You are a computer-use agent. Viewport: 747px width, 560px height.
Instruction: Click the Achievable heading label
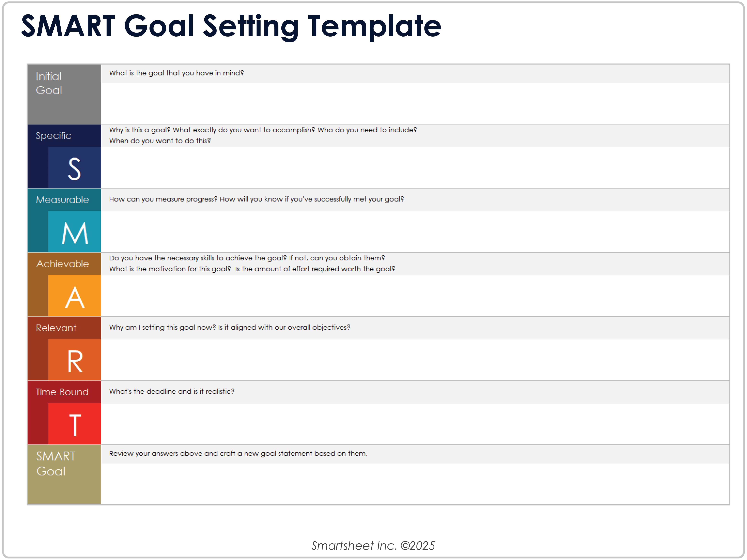pyautogui.click(x=62, y=264)
